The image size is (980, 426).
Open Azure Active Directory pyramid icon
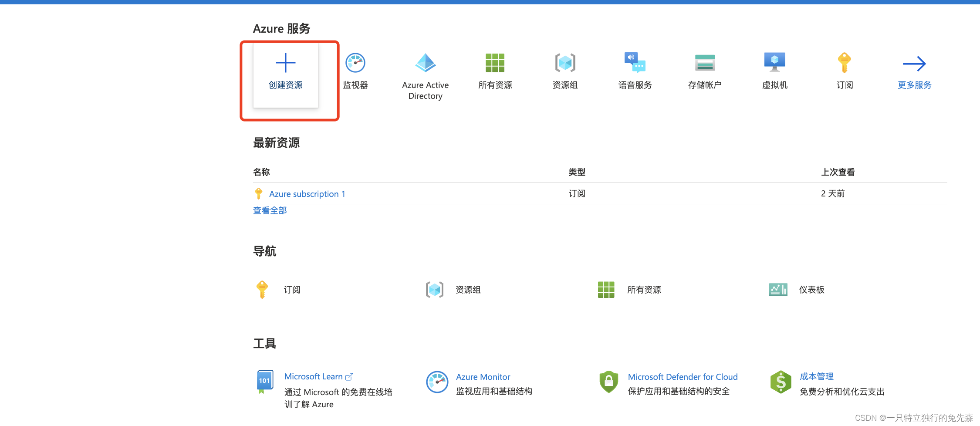pyautogui.click(x=425, y=63)
